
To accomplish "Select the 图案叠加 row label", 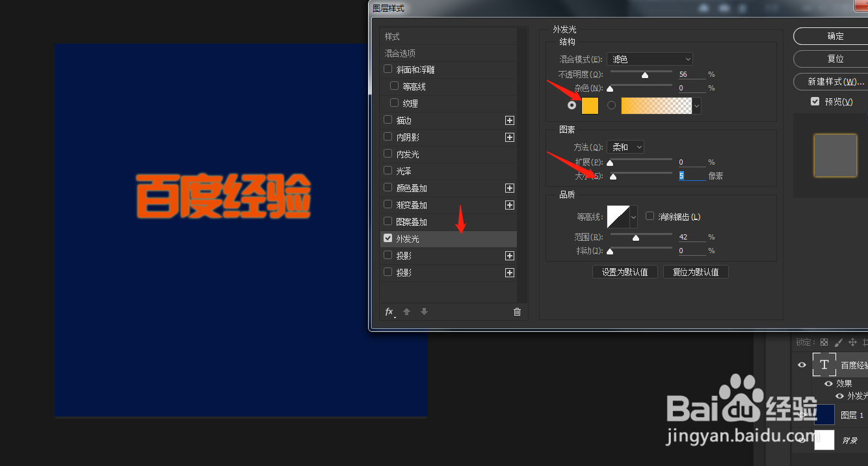I will coord(412,222).
